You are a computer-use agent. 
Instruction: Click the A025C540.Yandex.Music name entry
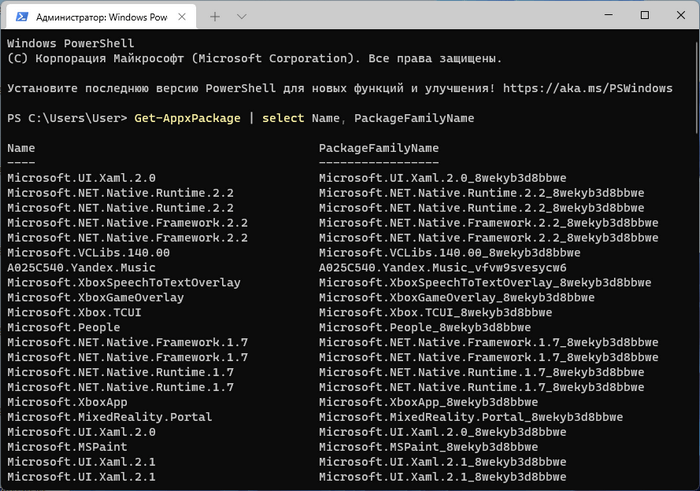(x=81, y=268)
